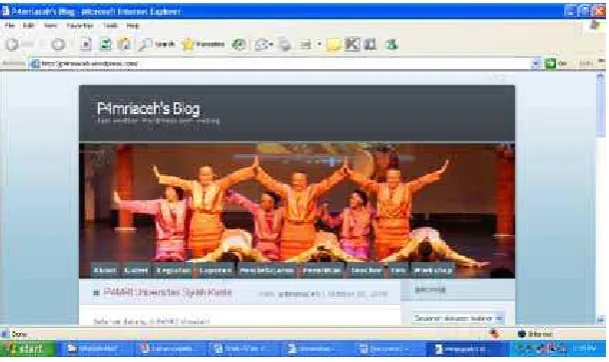Open the Favorites menu
This screenshot has width=609, height=362.
click(x=80, y=26)
